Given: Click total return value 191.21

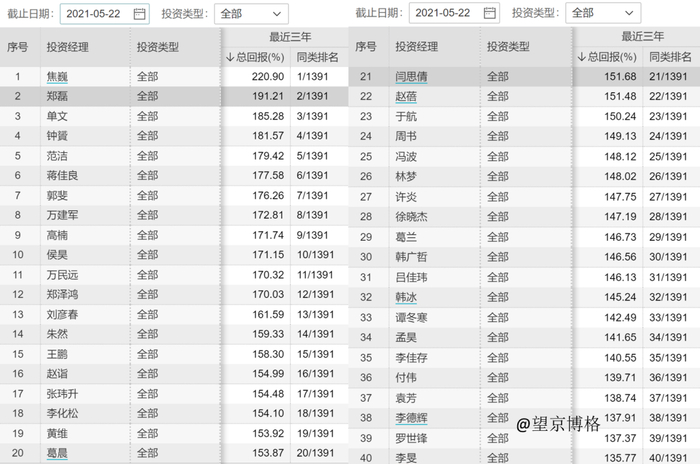Looking at the screenshot, I should (268, 96).
